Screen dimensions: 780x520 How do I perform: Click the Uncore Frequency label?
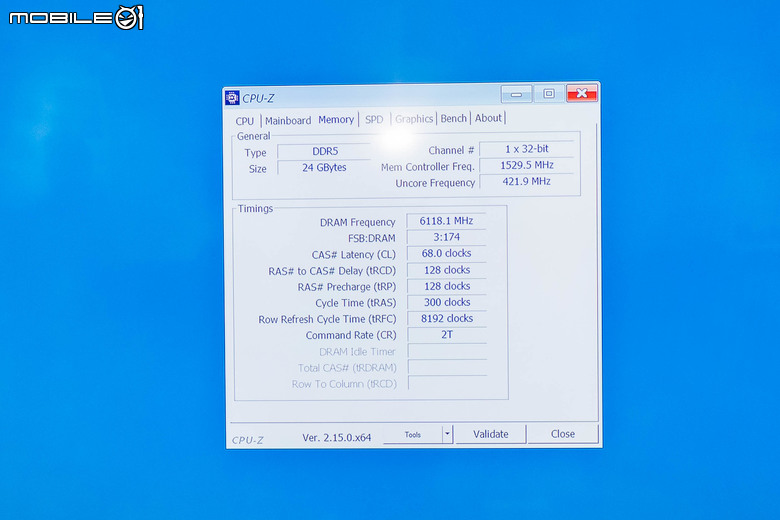[435, 183]
